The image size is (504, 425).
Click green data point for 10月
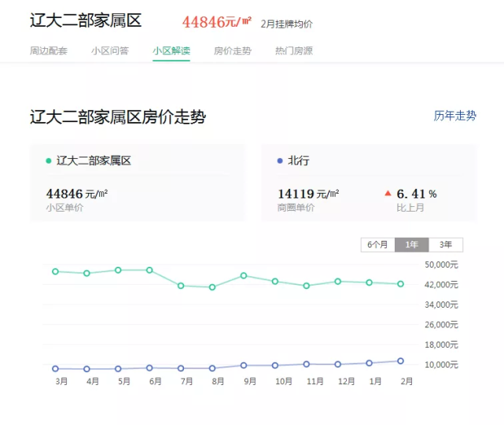[275, 282]
